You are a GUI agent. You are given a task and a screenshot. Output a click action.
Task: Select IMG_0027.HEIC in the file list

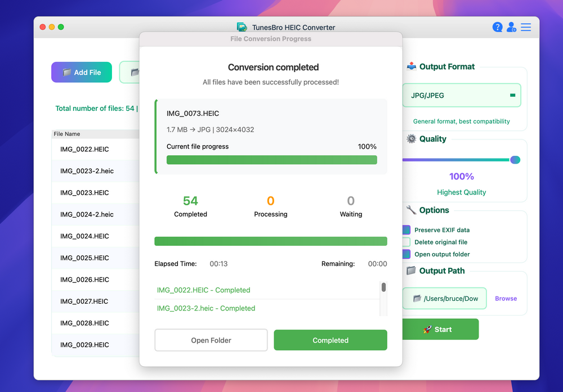[96, 301]
